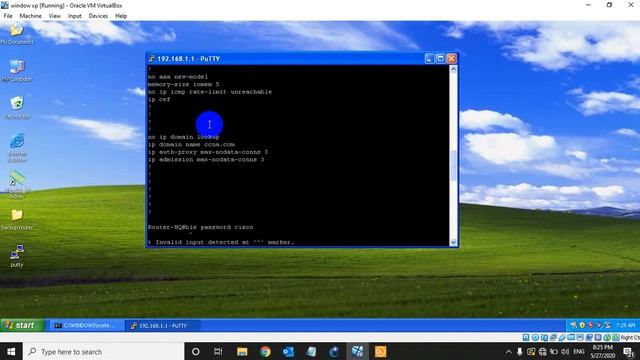Click VirtualBox hard disk activity indicator
This screenshot has height=360, width=640.
[526, 338]
